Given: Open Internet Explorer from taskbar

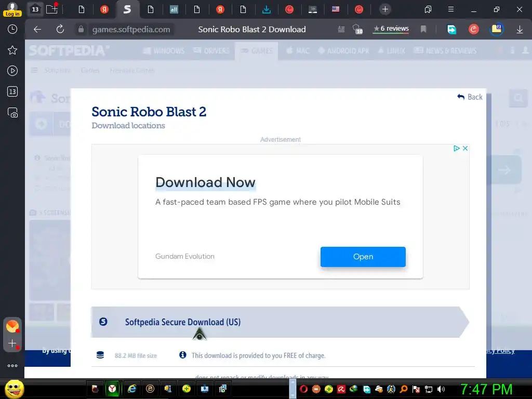Looking at the screenshot, I should [x=131, y=389].
